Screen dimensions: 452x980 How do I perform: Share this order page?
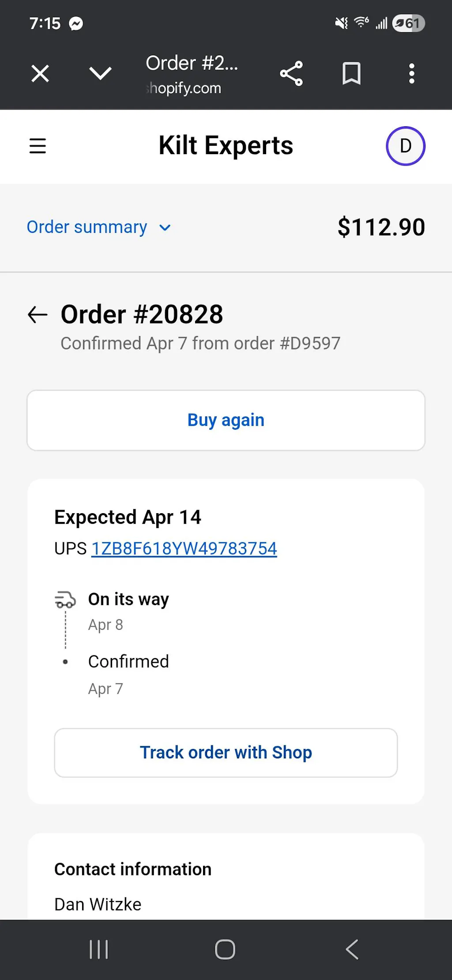click(291, 73)
